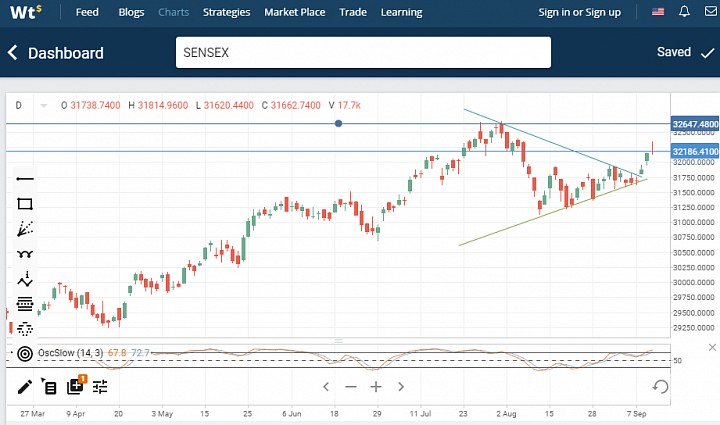Click the 11 Jul date label
Image resolution: width=720 pixels, height=425 pixels.
(x=421, y=414)
